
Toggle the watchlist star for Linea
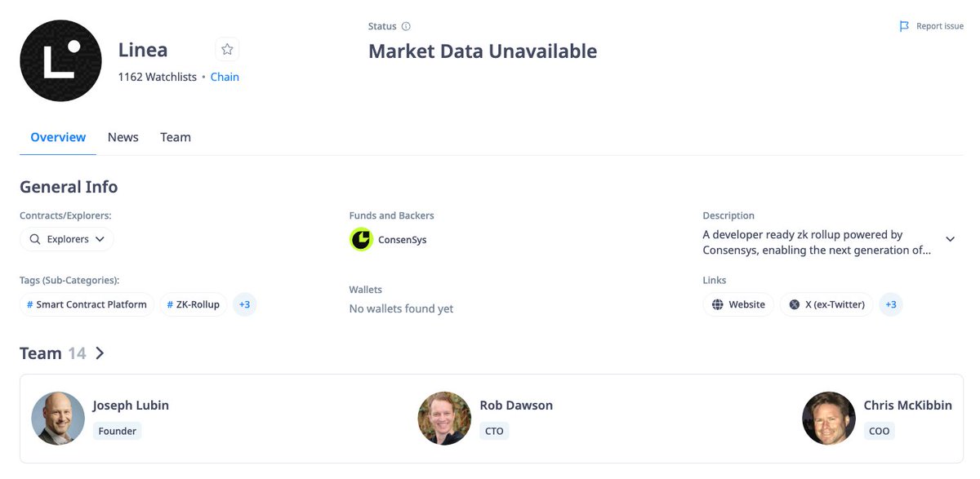click(x=227, y=50)
